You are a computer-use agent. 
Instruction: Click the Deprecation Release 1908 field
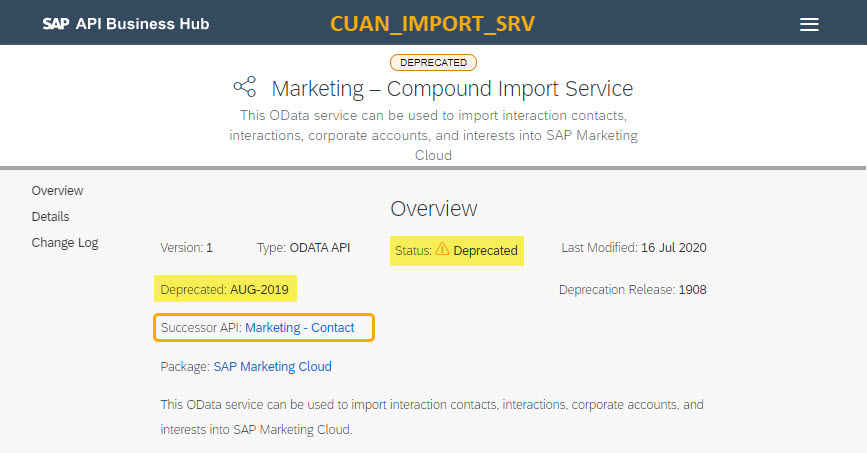[x=633, y=290]
